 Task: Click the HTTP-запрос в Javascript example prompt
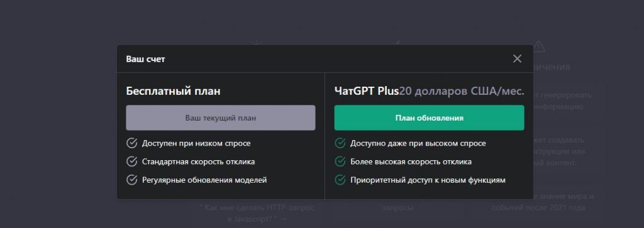click(x=257, y=213)
